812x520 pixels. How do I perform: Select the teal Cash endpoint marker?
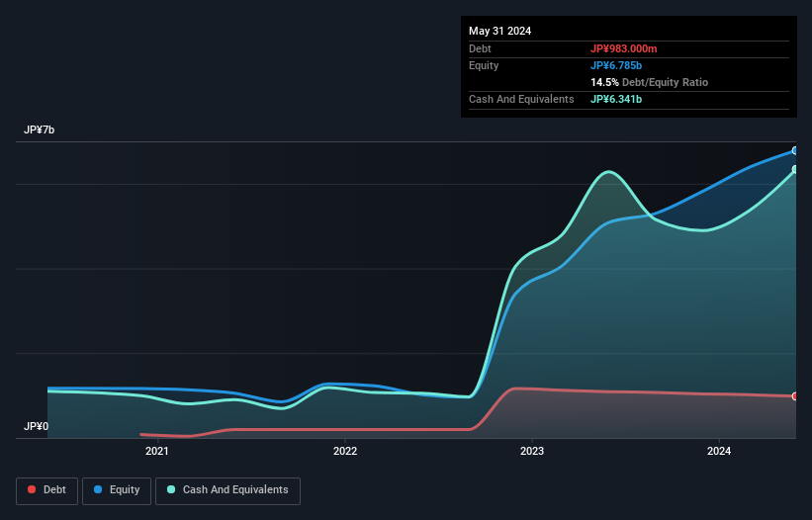795,169
